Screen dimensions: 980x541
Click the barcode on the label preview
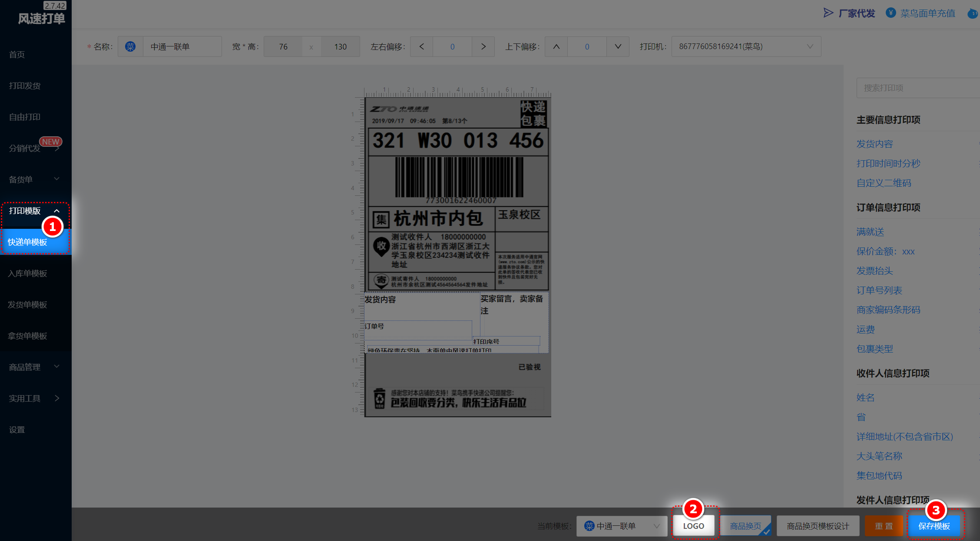point(459,177)
